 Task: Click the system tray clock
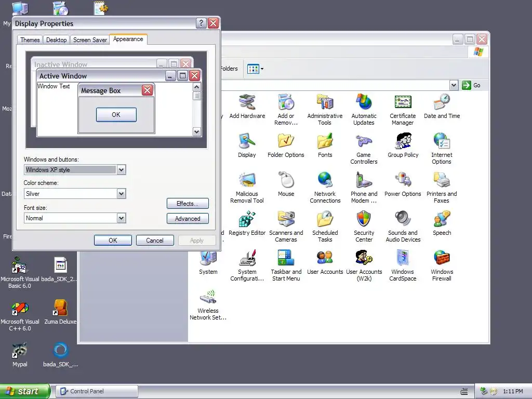click(x=513, y=391)
